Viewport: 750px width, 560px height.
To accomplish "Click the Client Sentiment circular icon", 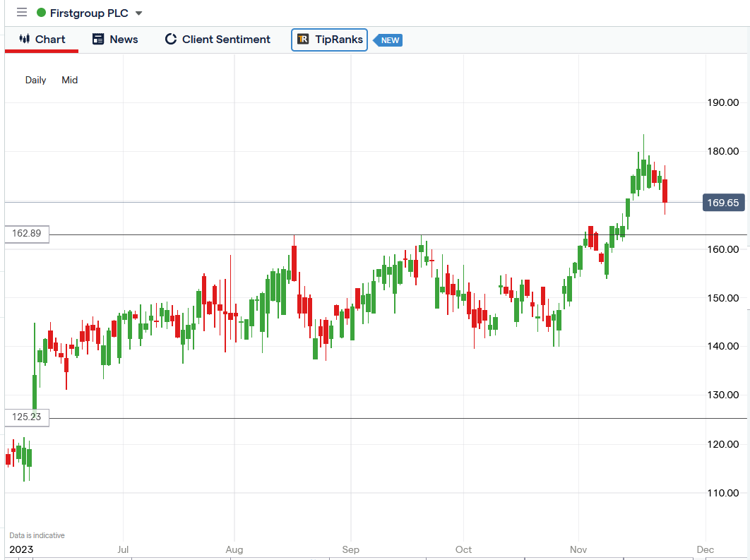I will coord(171,40).
